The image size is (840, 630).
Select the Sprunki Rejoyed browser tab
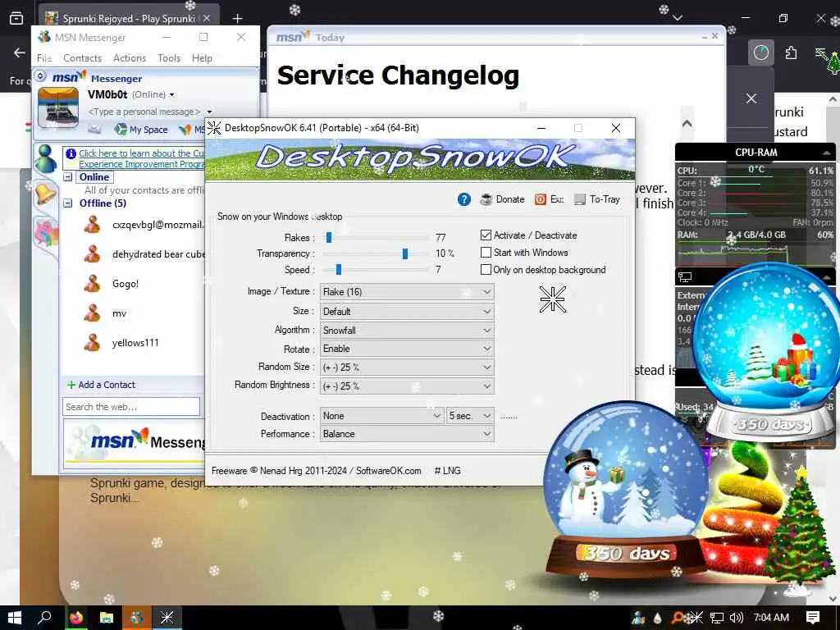pyautogui.click(x=129, y=19)
